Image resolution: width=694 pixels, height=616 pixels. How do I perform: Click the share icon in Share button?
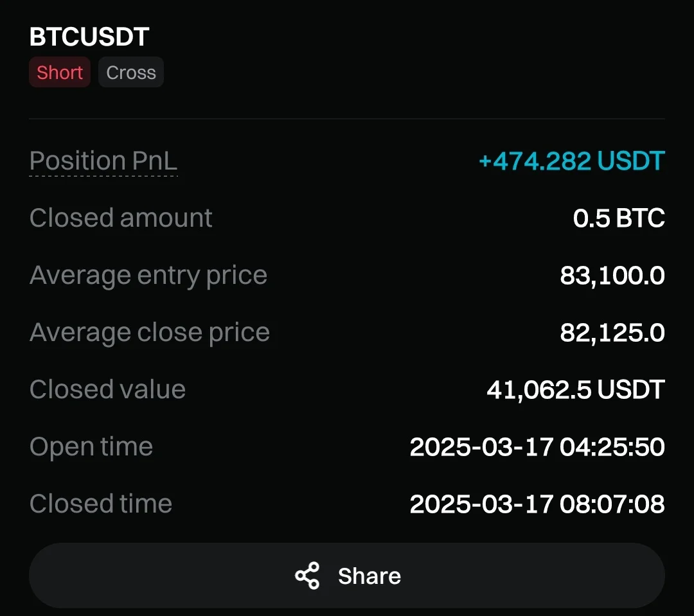(x=307, y=576)
